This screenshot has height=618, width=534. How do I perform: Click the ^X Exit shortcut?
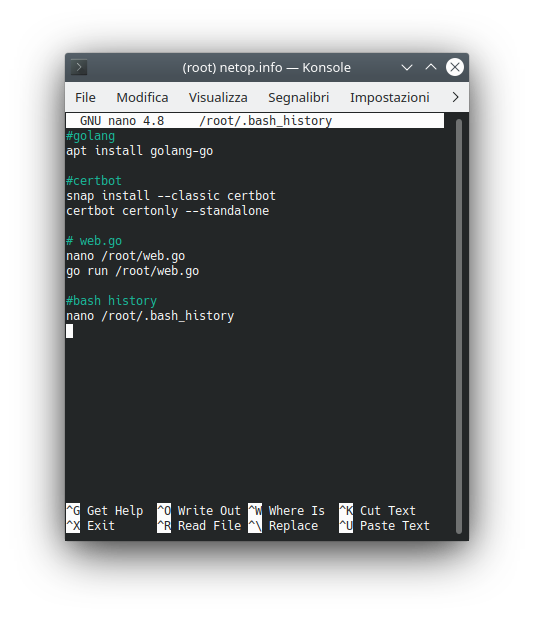coord(90,525)
